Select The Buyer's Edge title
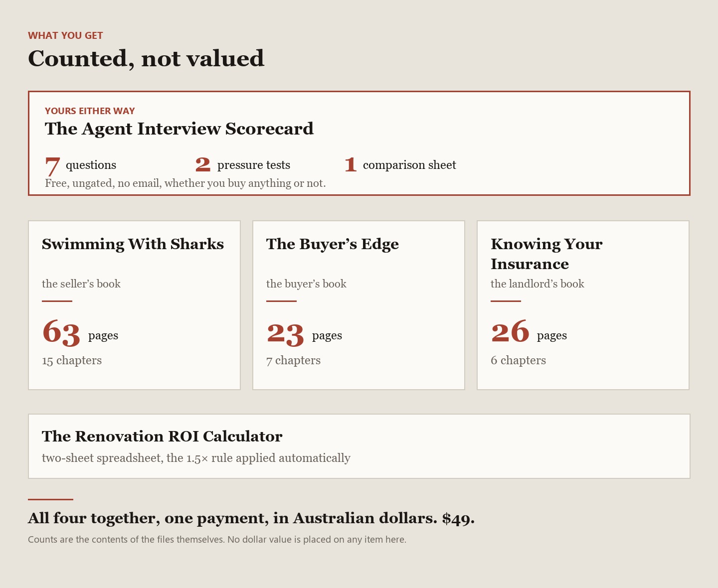Image resolution: width=718 pixels, height=588 pixels. (333, 244)
